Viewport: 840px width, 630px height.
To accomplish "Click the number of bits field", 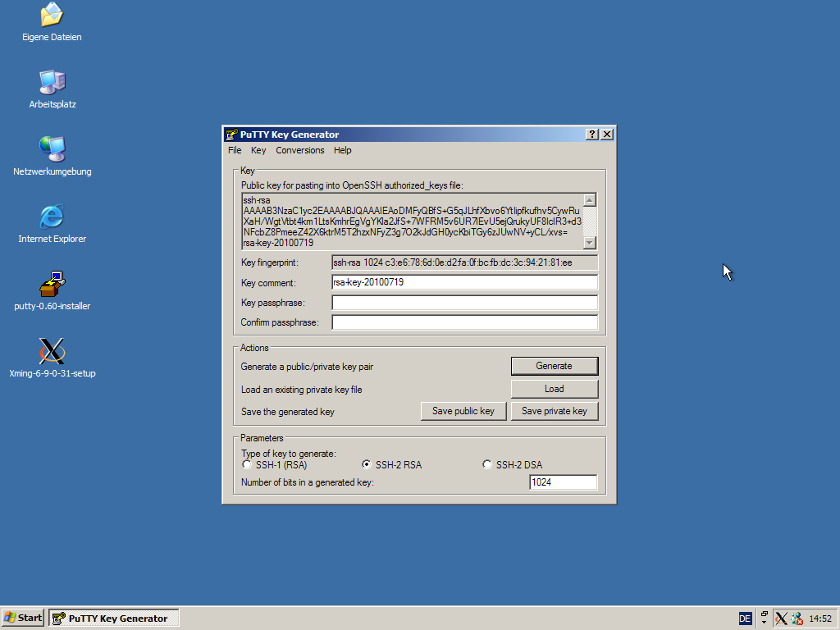I will click(563, 482).
